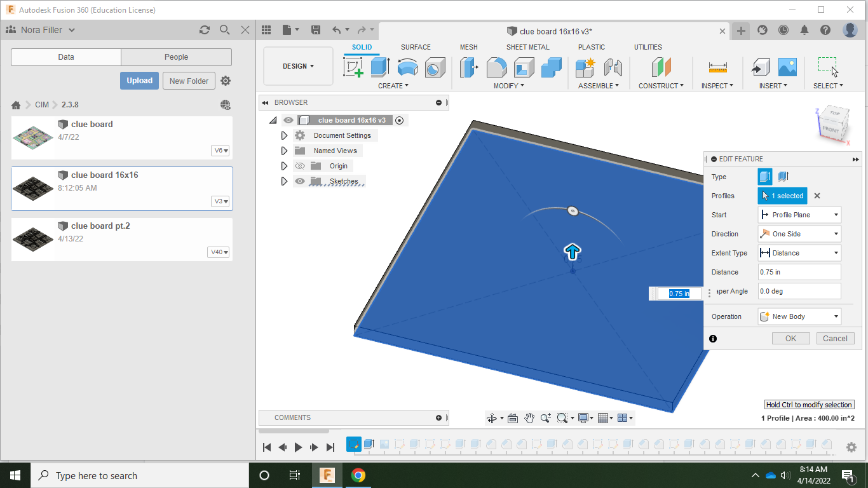The image size is (868, 488).
Task: Toggle visibility of Sketches folder
Action: (300, 181)
